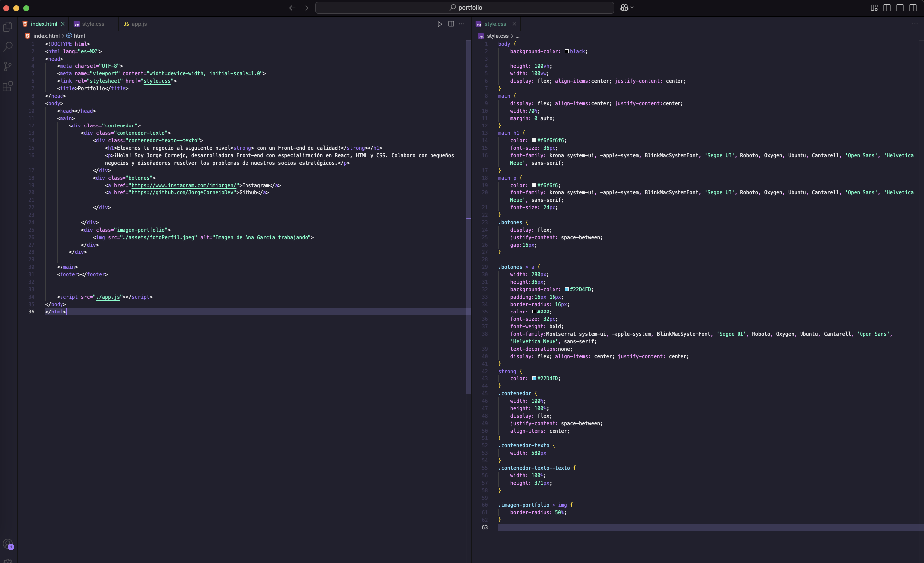Click the .contenedor-texto selector in CSS
924x563 pixels.
click(x=524, y=445)
